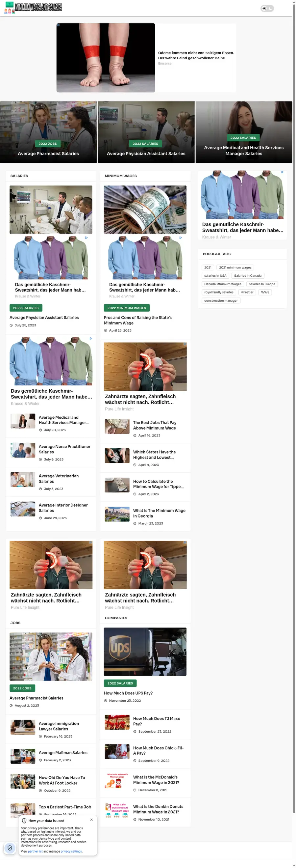Open 'Which States Have the Highest and Lowest' article

coord(154,455)
